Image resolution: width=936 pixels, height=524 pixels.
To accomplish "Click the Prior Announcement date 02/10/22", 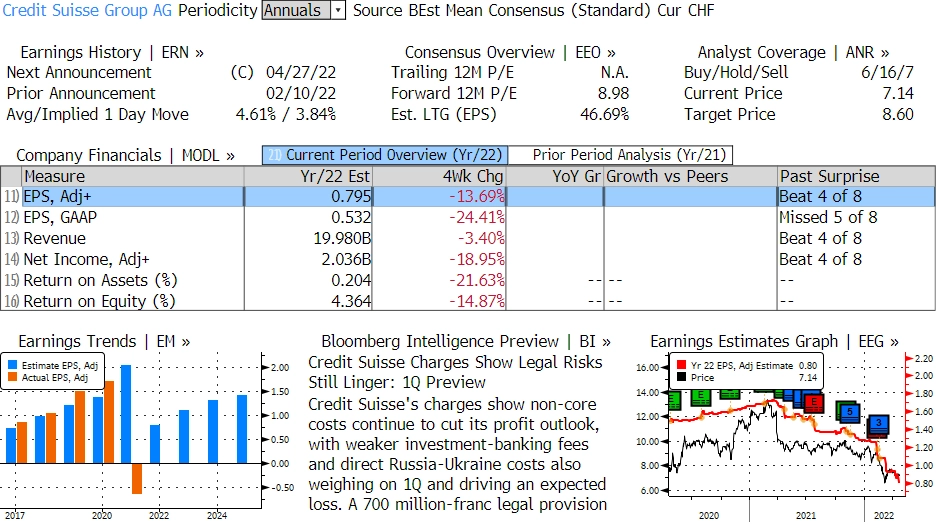I will click(x=301, y=94).
